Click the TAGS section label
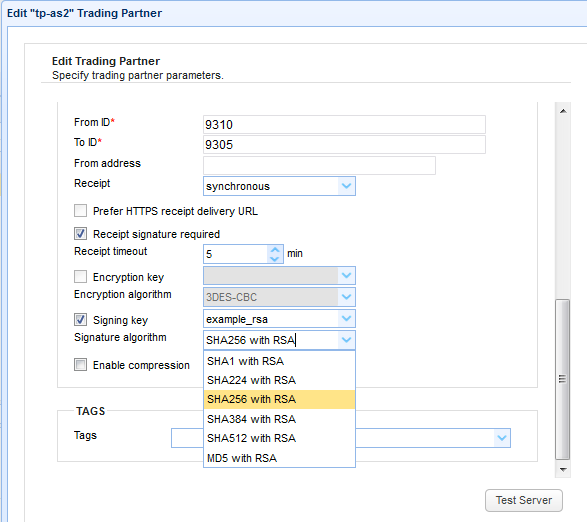Viewport: 587px width, 522px height. 91,411
